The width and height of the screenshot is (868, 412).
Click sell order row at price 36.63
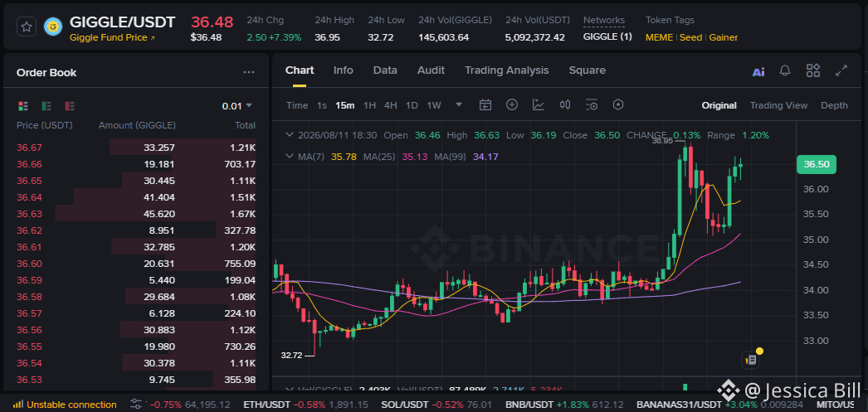(136, 214)
